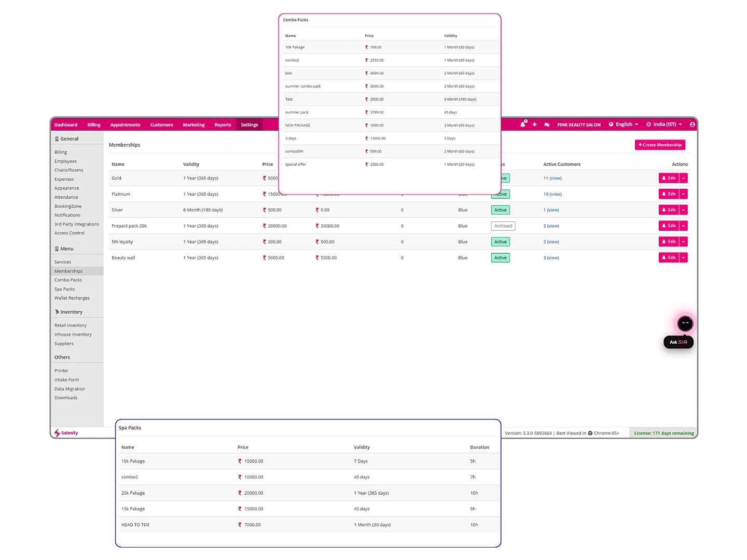This screenshot has width=747, height=560.
Task: View active customers for Beauty wall
Action: point(553,258)
